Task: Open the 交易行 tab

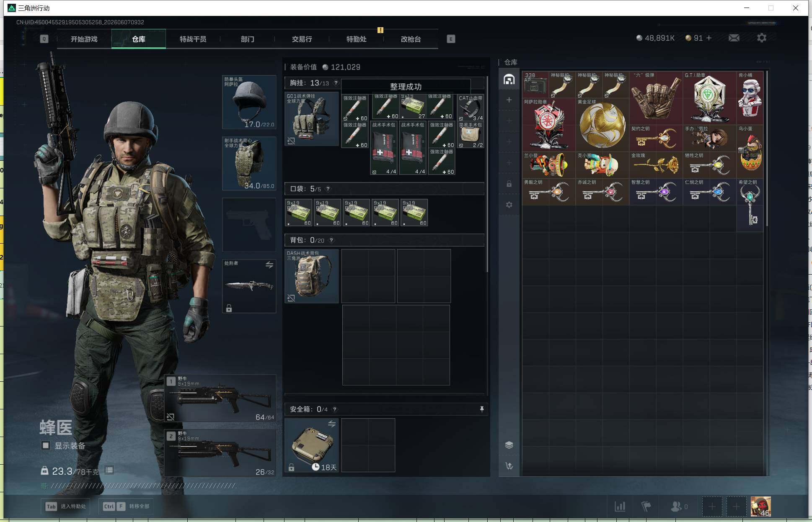Action: [302, 39]
